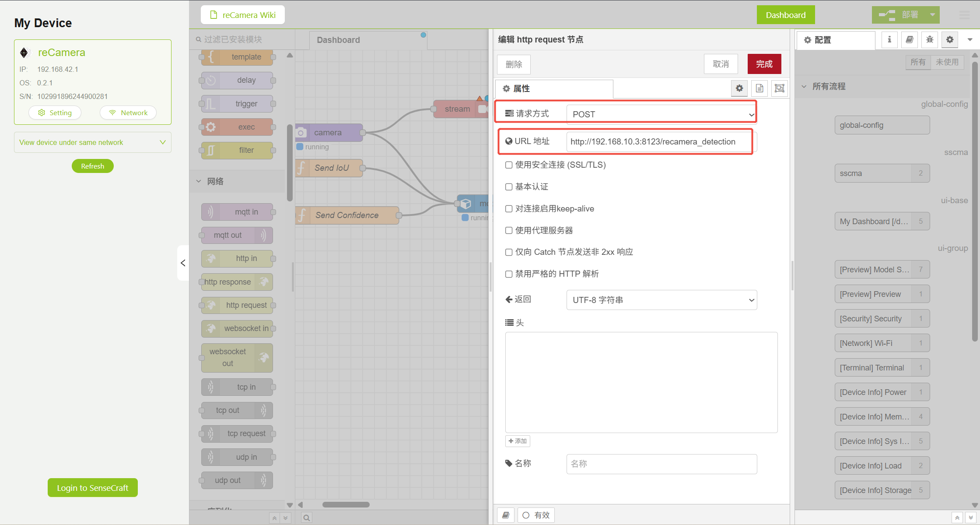Open the sidebar help book icon
This screenshot has width=980, height=525.
point(909,40)
